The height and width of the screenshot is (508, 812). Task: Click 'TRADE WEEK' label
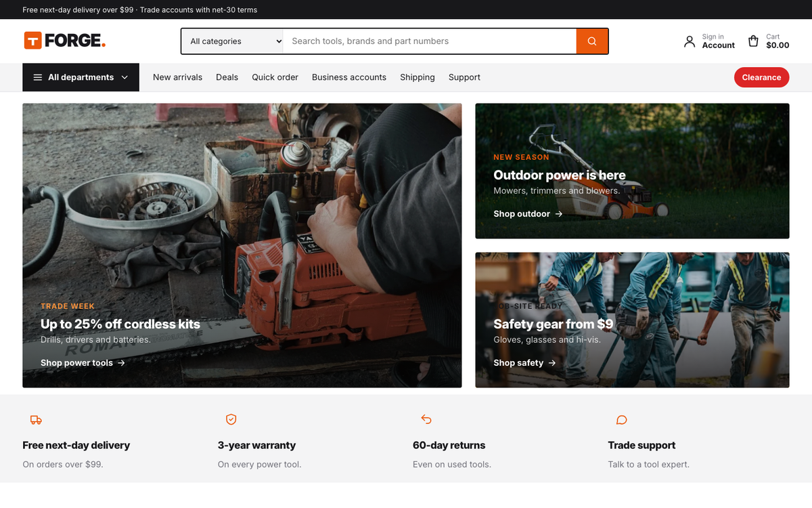click(68, 306)
